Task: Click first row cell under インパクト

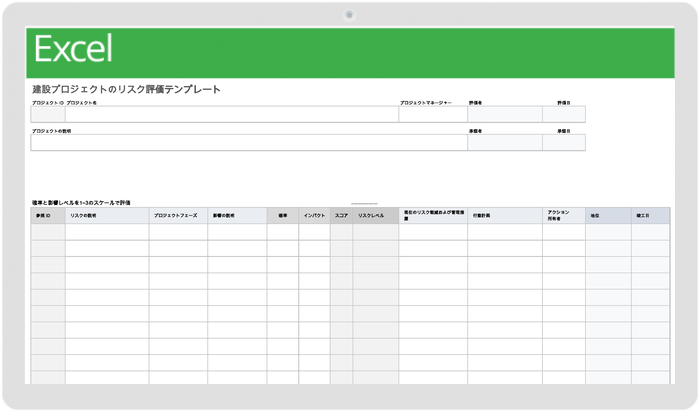Action: pos(315,232)
